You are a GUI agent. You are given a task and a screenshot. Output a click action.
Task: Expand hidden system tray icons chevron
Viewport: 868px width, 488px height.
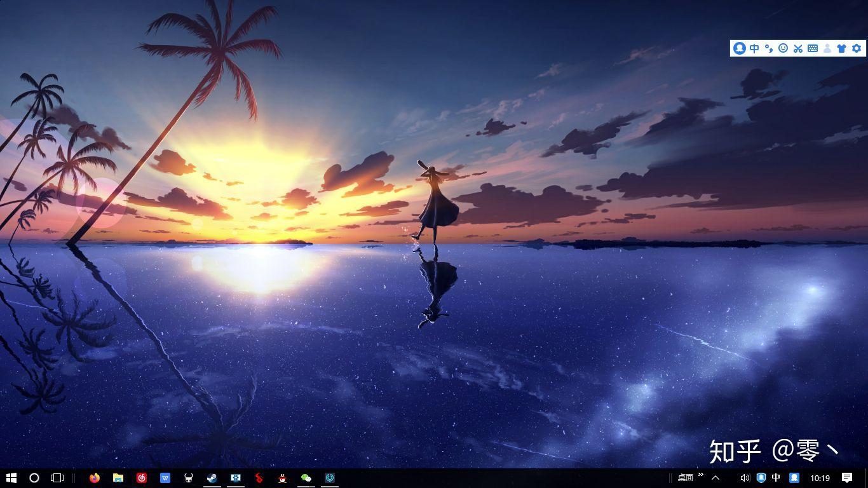[716, 477]
